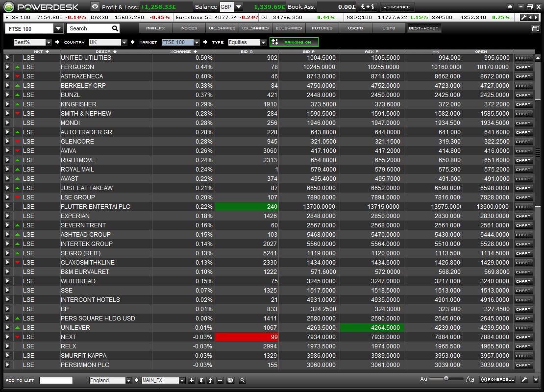Viewport: 544px width, 392px height.
Task: Open the England dropdown in bottom toolbar
Action: pos(129,381)
